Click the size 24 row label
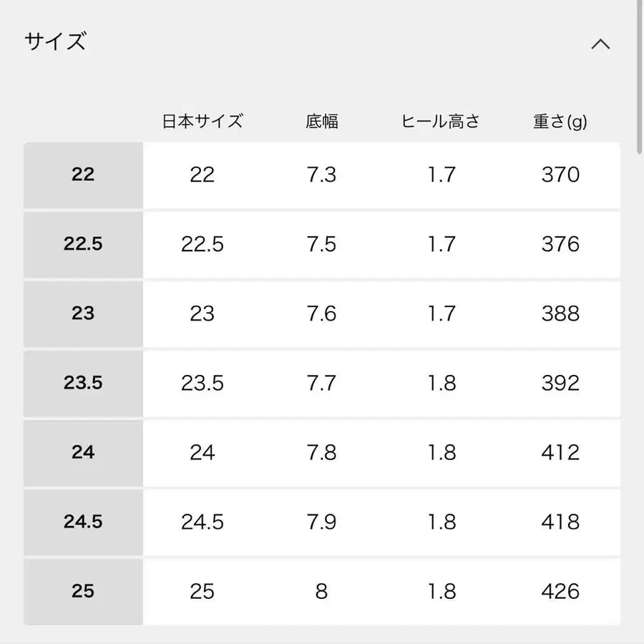 pyautogui.click(x=83, y=453)
